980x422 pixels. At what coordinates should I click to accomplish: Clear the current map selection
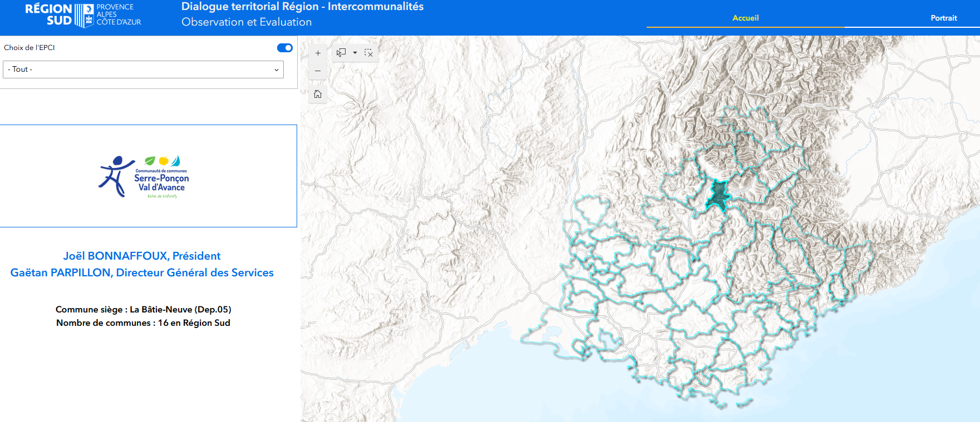point(368,53)
